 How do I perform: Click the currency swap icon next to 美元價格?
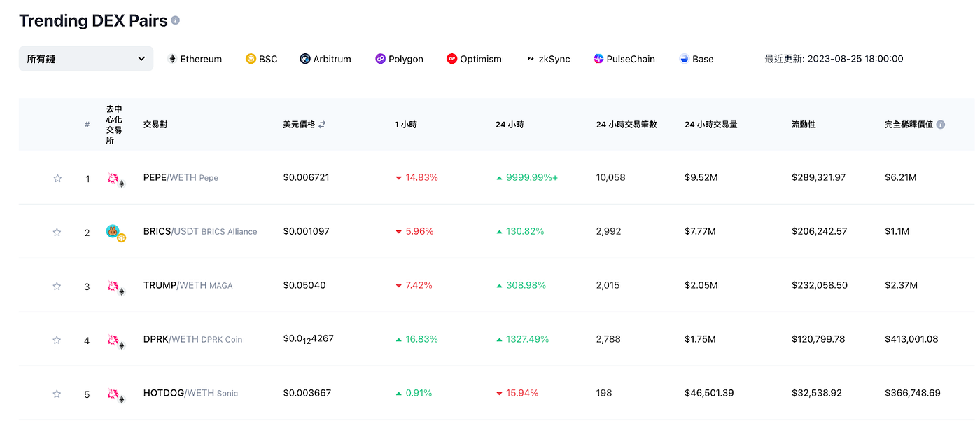tap(323, 124)
